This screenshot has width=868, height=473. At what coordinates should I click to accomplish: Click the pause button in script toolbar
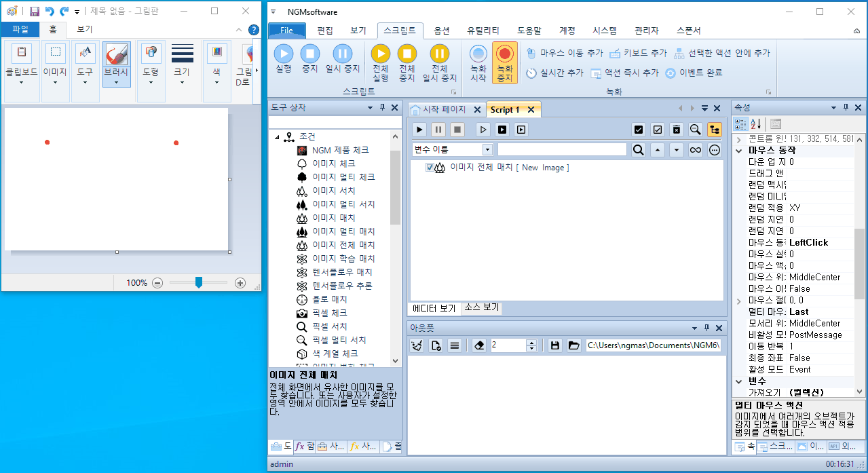tap(438, 129)
